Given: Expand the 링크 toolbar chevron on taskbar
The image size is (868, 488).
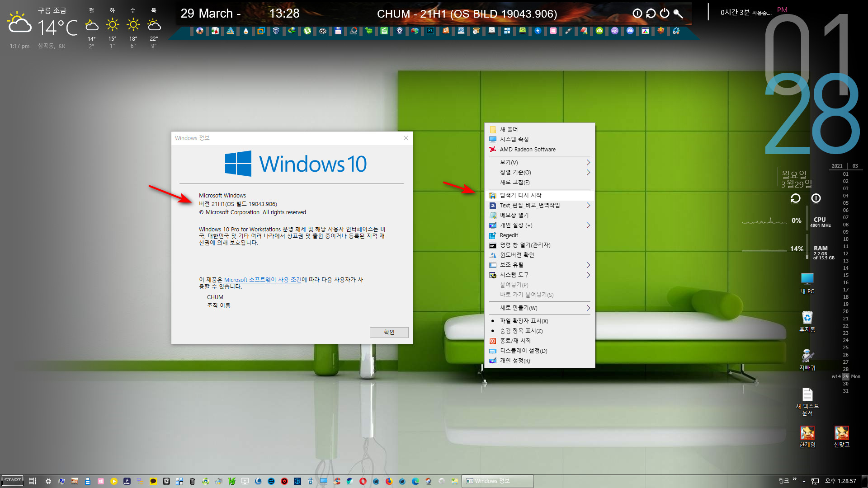Looking at the screenshot, I should tap(795, 479).
